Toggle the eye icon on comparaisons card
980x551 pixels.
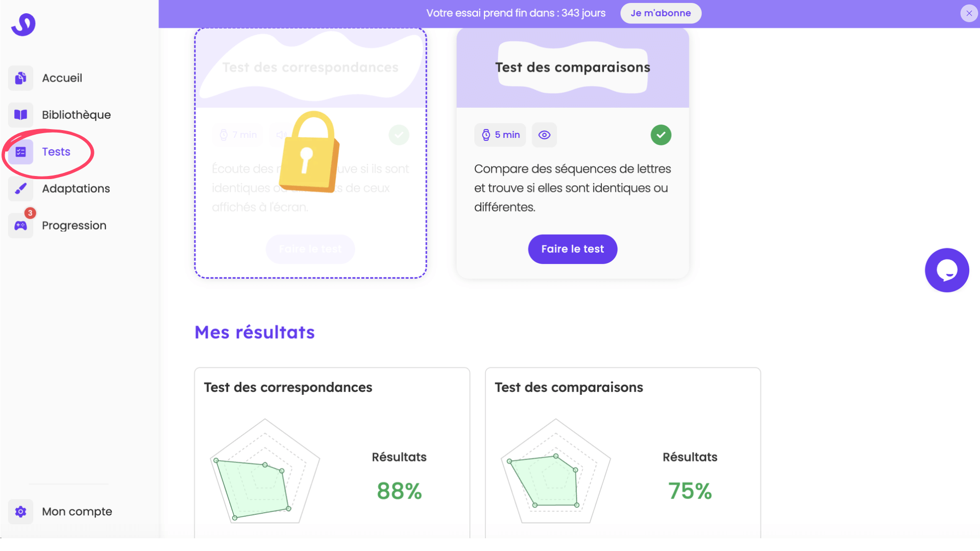pos(544,135)
